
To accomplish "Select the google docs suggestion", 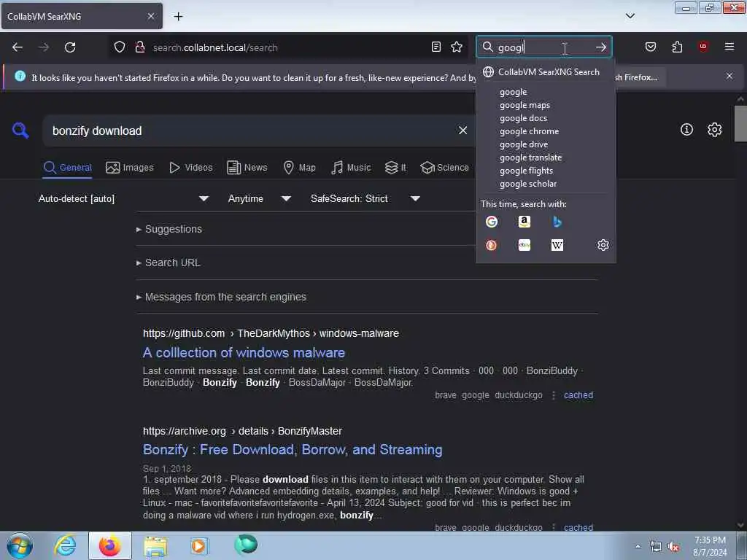I will pos(523,118).
